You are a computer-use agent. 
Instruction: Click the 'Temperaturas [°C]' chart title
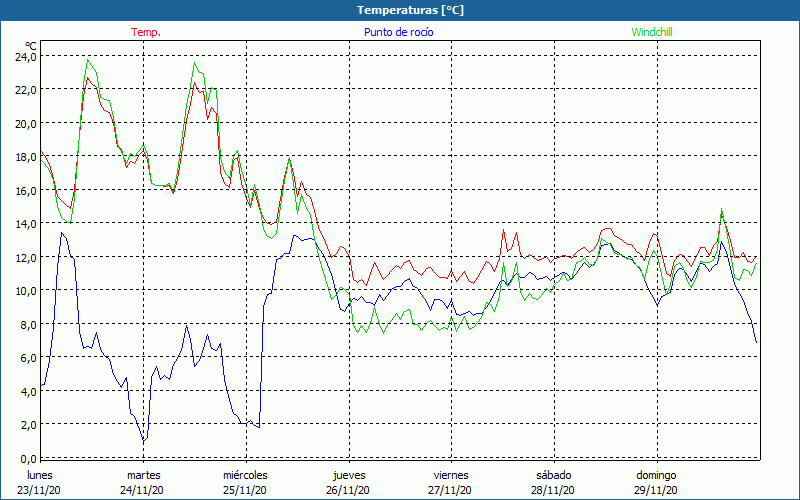point(410,10)
